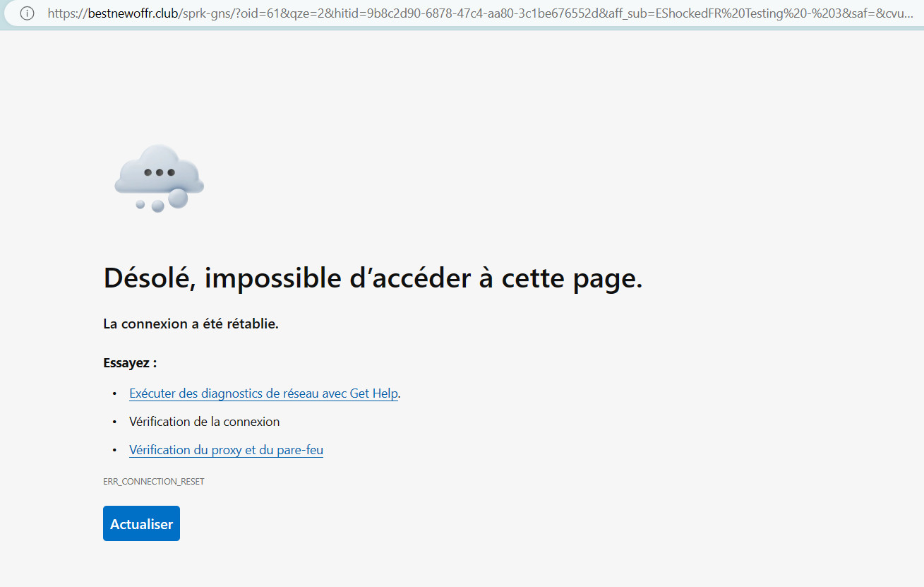
Task: Focus the address bar URL field
Action: pyautogui.click(x=480, y=13)
